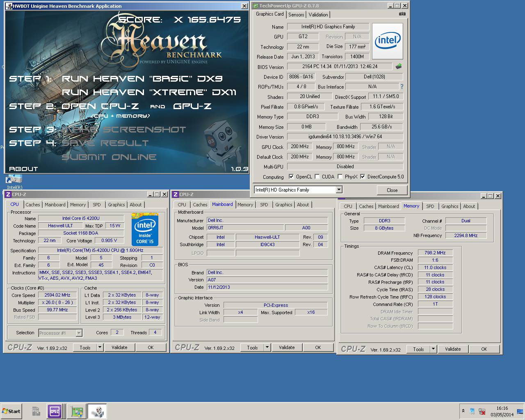Click the Start button
This screenshot has width=525, height=420.
coord(11,411)
